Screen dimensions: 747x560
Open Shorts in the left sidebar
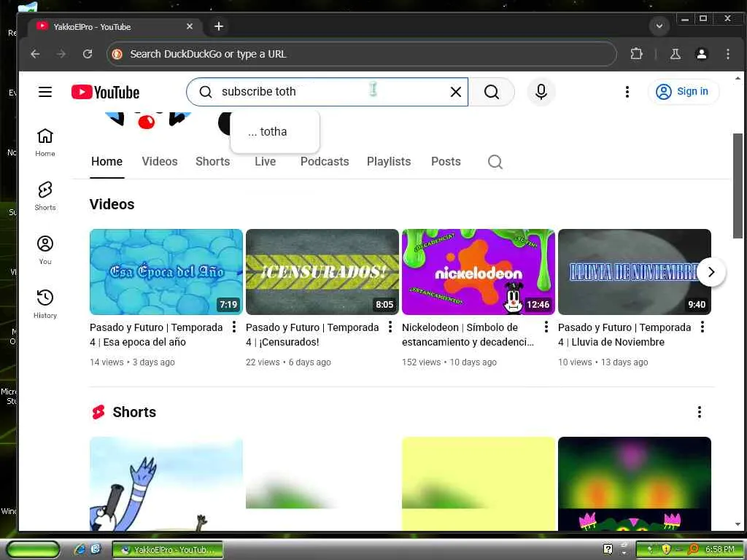click(x=45, y=196)
